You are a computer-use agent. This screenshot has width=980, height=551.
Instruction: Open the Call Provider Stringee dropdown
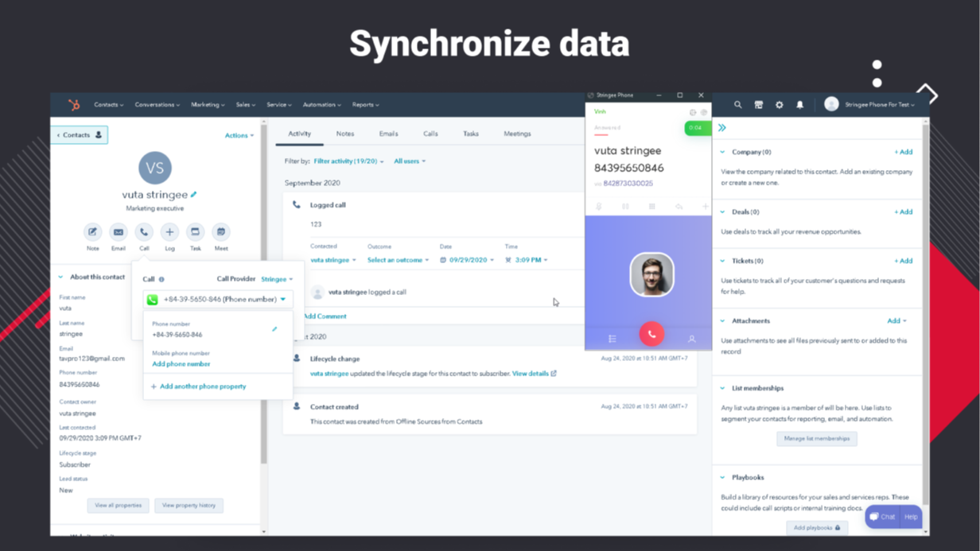click(277, 279)
